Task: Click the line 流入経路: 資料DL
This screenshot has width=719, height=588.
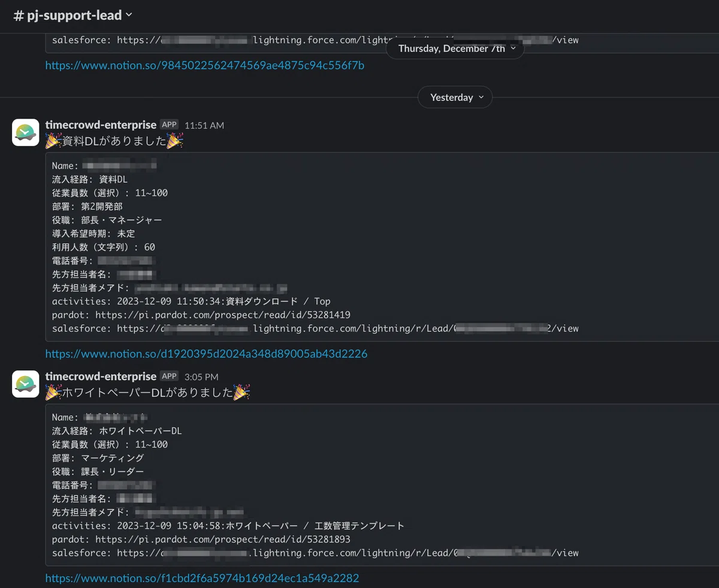Action: (90, 179)
